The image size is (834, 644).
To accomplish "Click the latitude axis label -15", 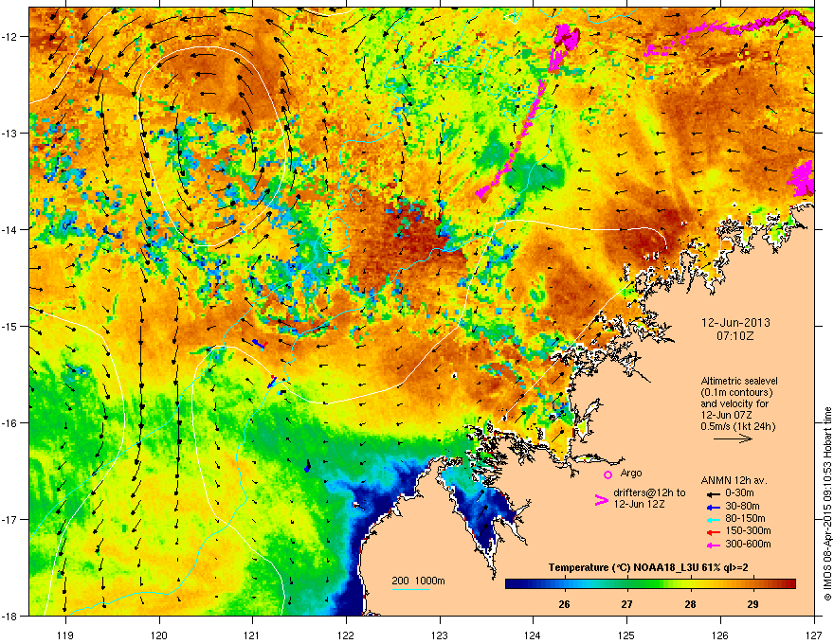I will tap(10, 326).
